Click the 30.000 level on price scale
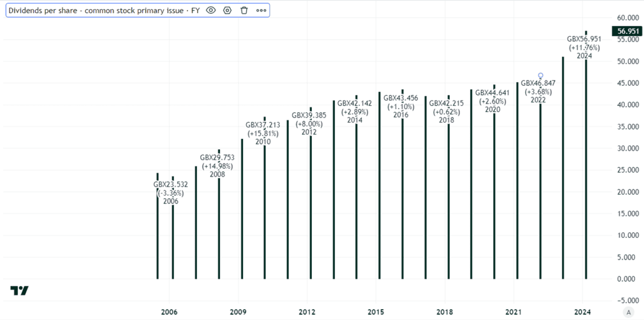The image size is (644, 320). point(627,148)
